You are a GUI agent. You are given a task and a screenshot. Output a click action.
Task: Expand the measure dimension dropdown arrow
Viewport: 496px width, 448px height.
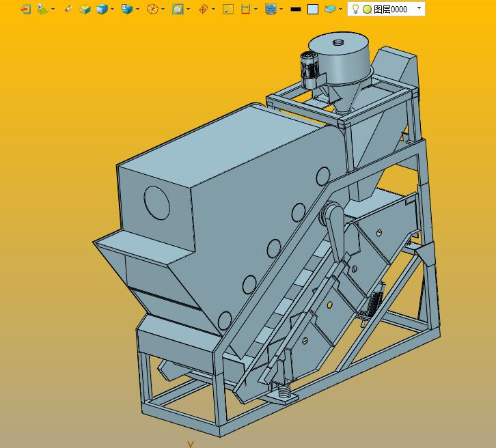click(x=256, y=9)
